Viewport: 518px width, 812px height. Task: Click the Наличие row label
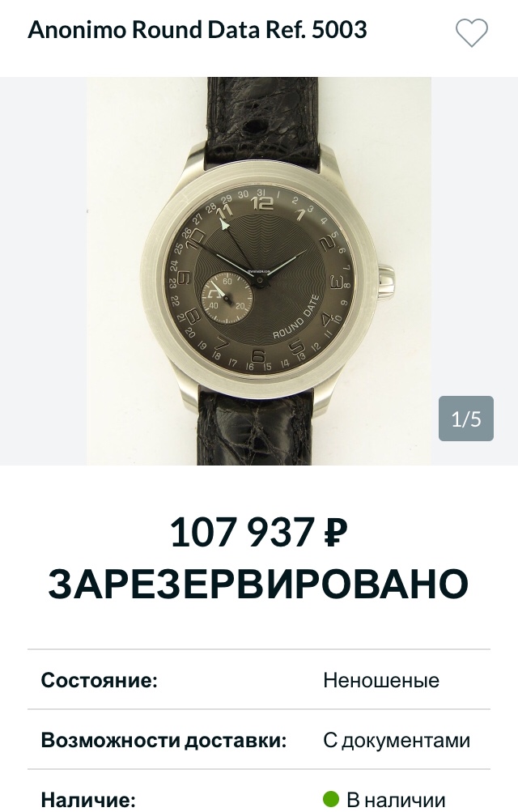[88, 799]
